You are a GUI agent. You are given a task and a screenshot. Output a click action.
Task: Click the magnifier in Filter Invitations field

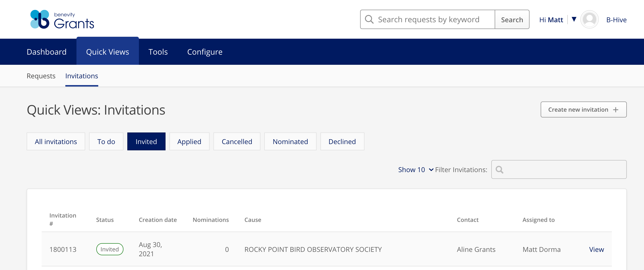tap(500, 170)
